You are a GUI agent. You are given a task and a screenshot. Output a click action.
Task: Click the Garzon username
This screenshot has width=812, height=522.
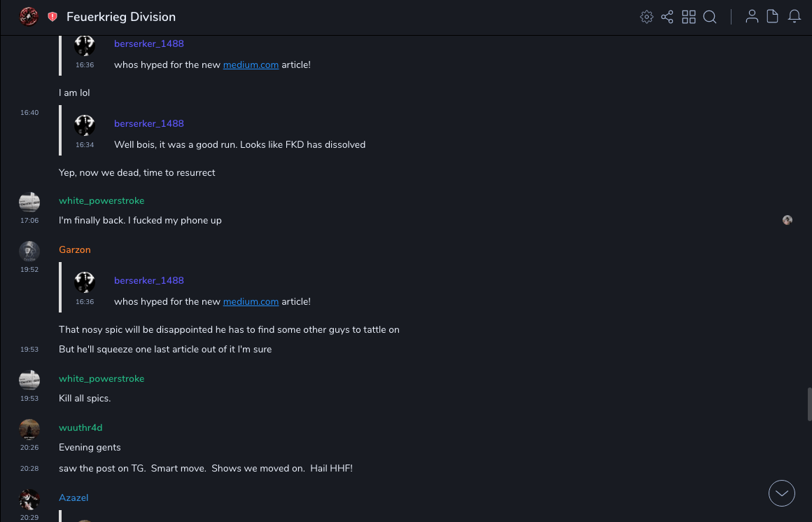[75, 249]
